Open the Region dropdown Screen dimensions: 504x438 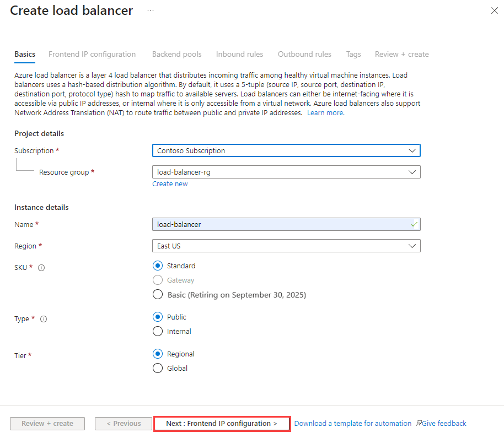coord(285,246)
